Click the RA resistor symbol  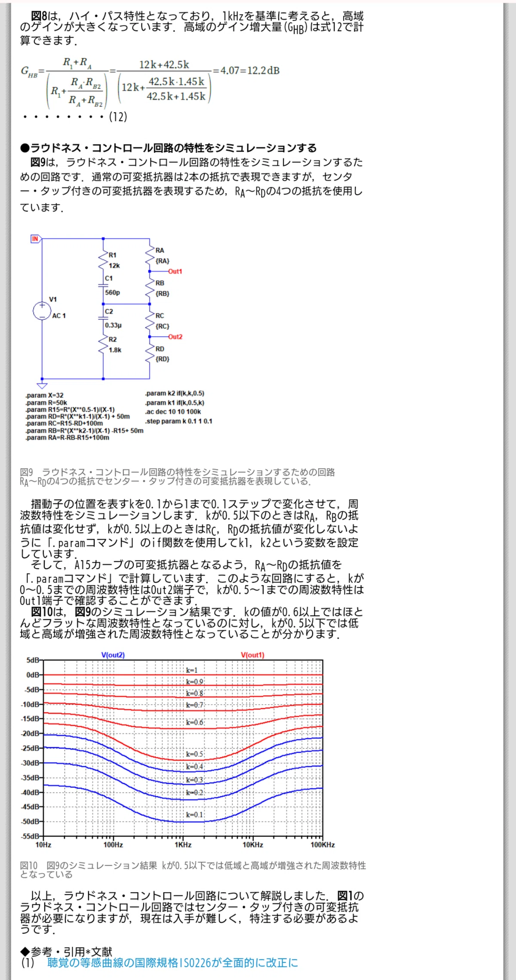click(x=150, y=256)
